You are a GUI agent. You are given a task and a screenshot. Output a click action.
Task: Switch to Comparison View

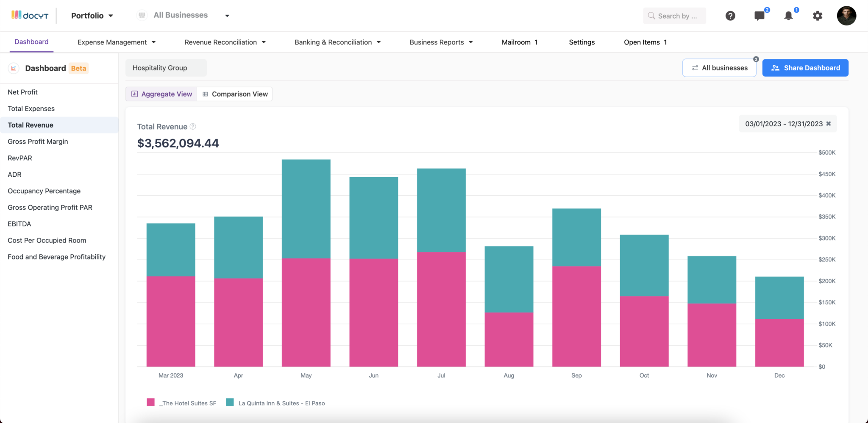pyautogui.click(x=234, y=94)
